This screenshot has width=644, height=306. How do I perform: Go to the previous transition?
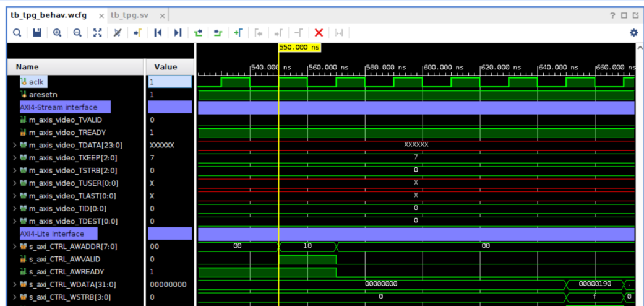[198, 33]
